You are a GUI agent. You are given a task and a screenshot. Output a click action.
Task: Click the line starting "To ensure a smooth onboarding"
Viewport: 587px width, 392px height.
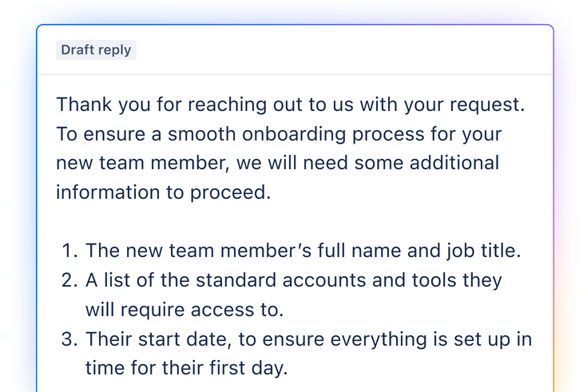click(x=279, y=134)
